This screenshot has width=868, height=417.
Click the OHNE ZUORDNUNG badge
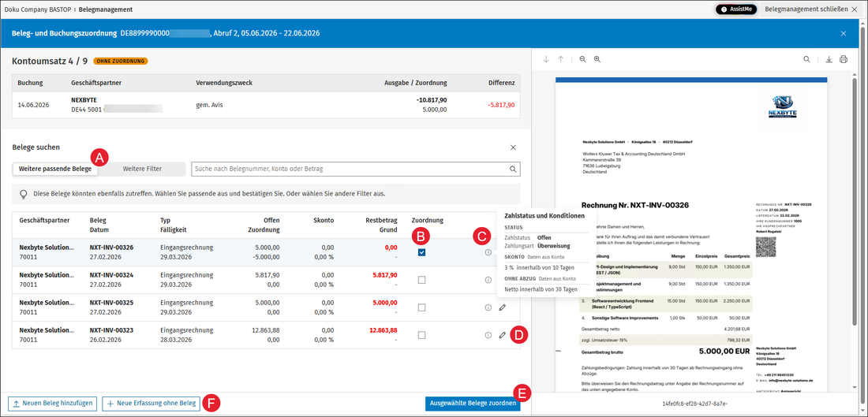point(120,61)
